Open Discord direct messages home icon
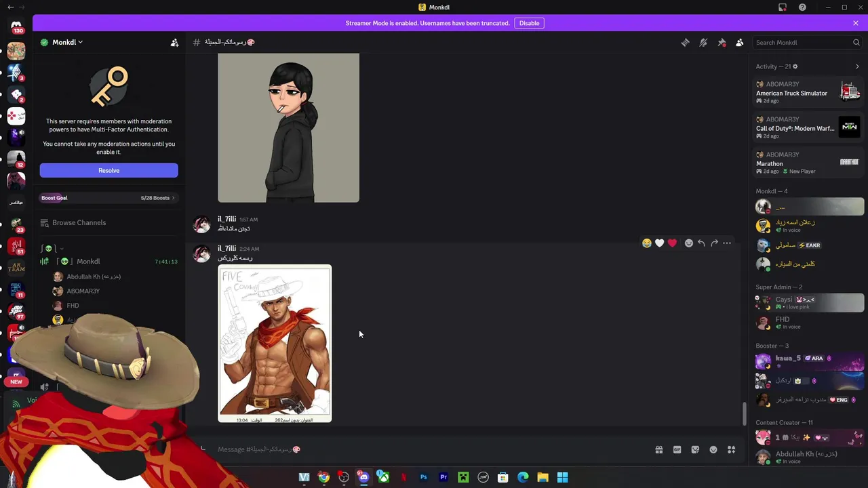Screen dimensions: 868x488 tap(16, 26)
